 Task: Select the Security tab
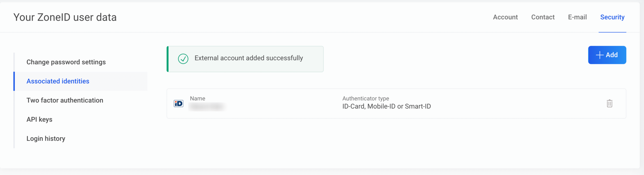[612, 17]
